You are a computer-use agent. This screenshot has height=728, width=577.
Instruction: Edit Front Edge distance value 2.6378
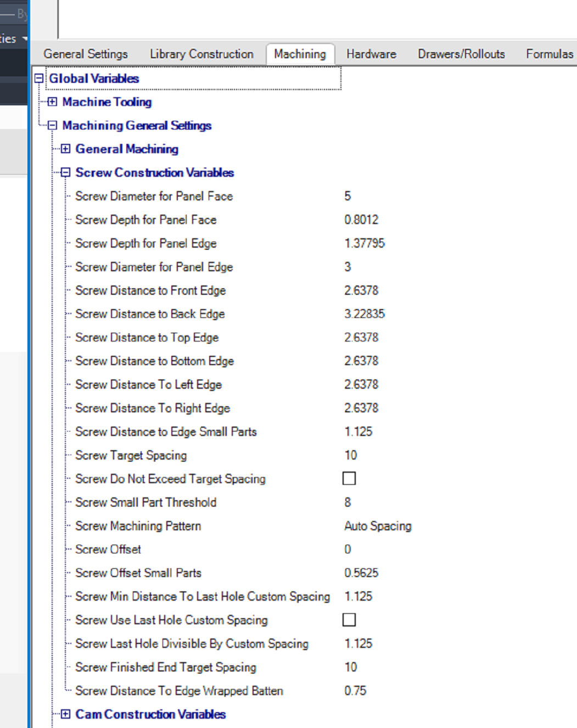coord(361,290)
